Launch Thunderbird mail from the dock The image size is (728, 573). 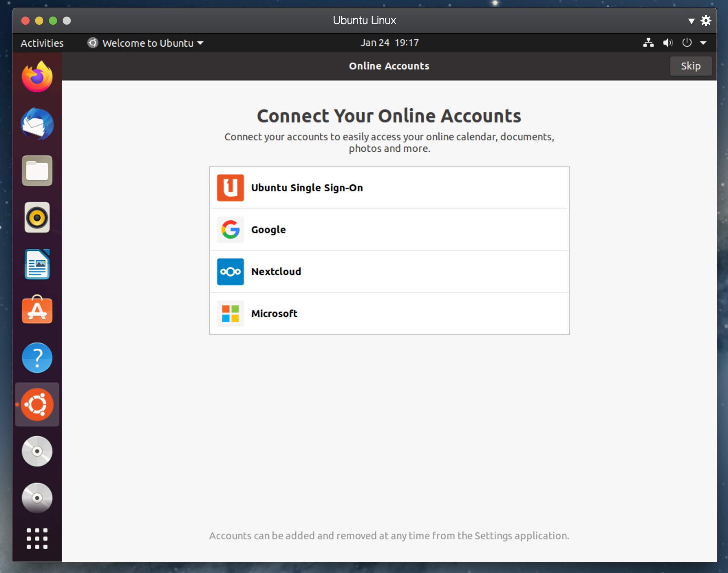37,124
